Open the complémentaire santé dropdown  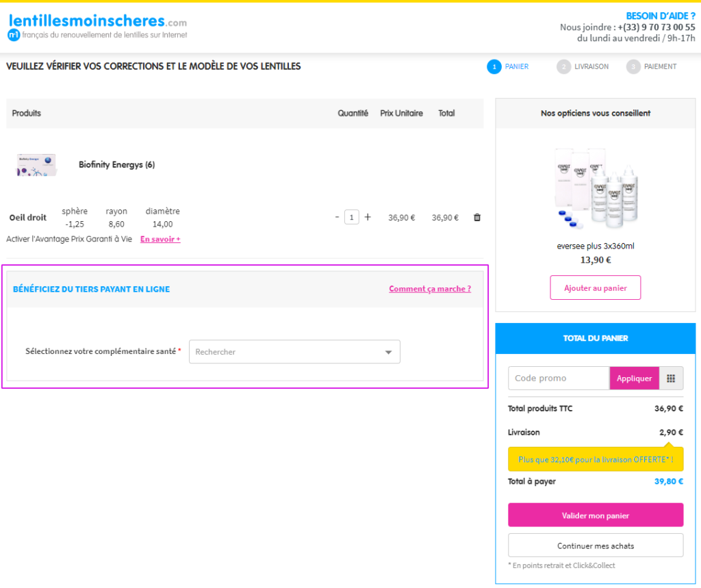coord(294,351)
